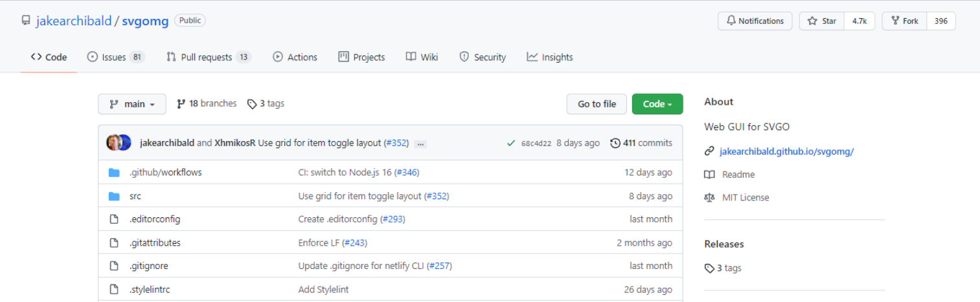Open the Insights tab

(550, 57)
